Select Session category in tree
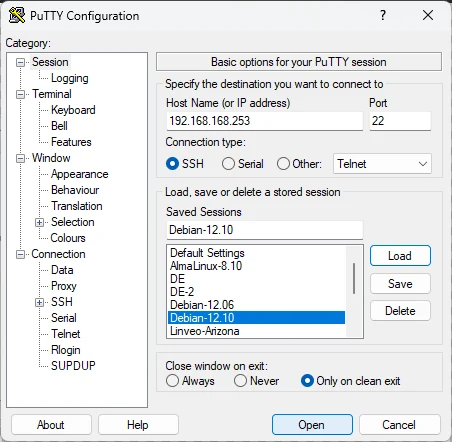Screen dimensions: 452x442 click(x=50, y=62)
